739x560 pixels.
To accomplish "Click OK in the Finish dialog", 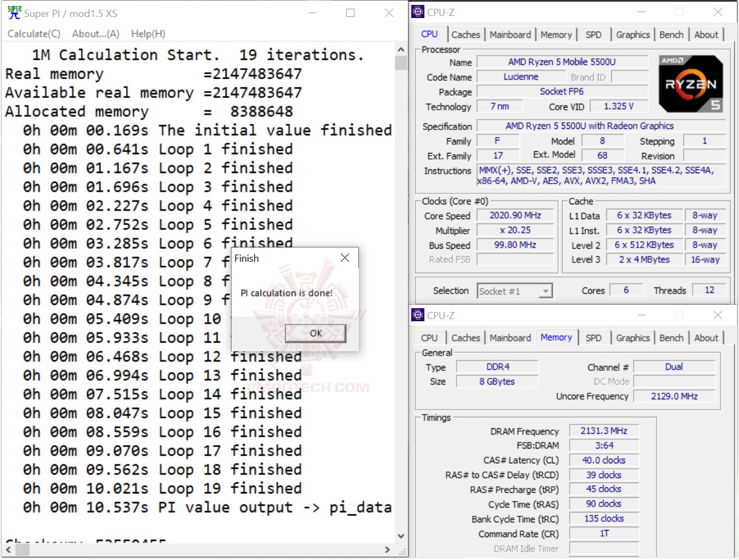I will pyautogui.click(x=316, y=333).
